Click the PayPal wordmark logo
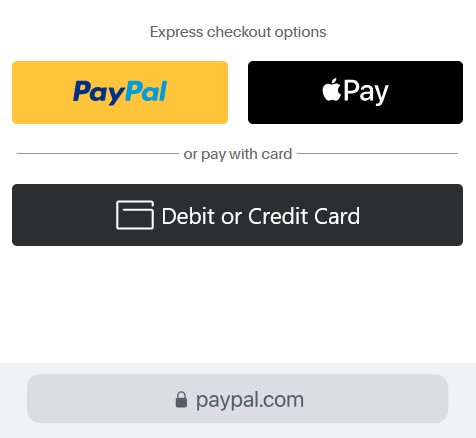 pyautogui.click(x=120, y=92)
